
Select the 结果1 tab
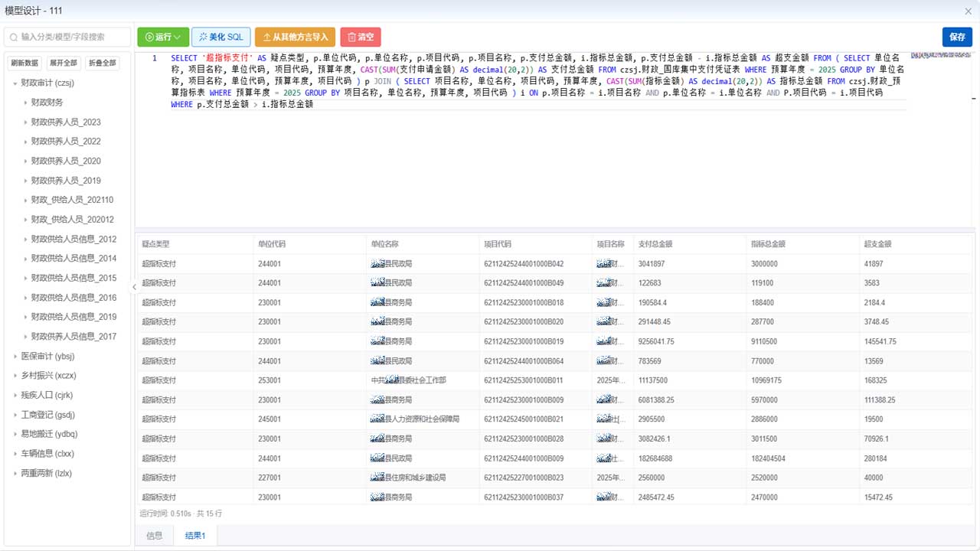(x=195, y=536)
